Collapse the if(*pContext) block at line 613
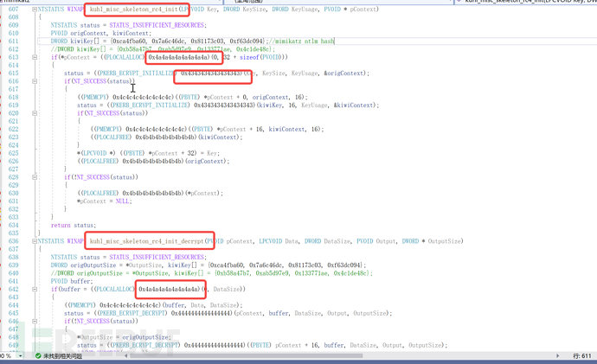Screen dimensions: 597x364 click(x=35, y=57)
